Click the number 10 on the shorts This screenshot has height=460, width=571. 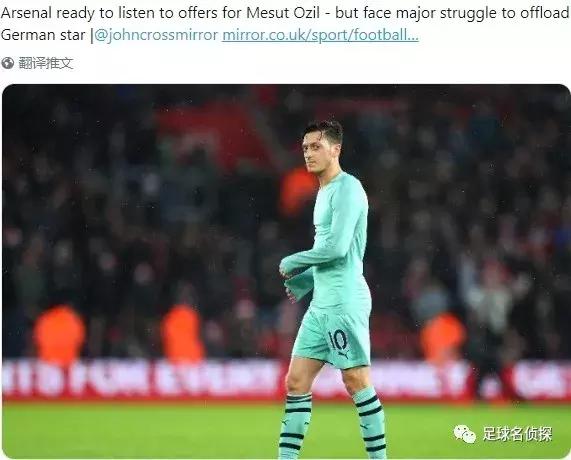click(x=338, y=340)
